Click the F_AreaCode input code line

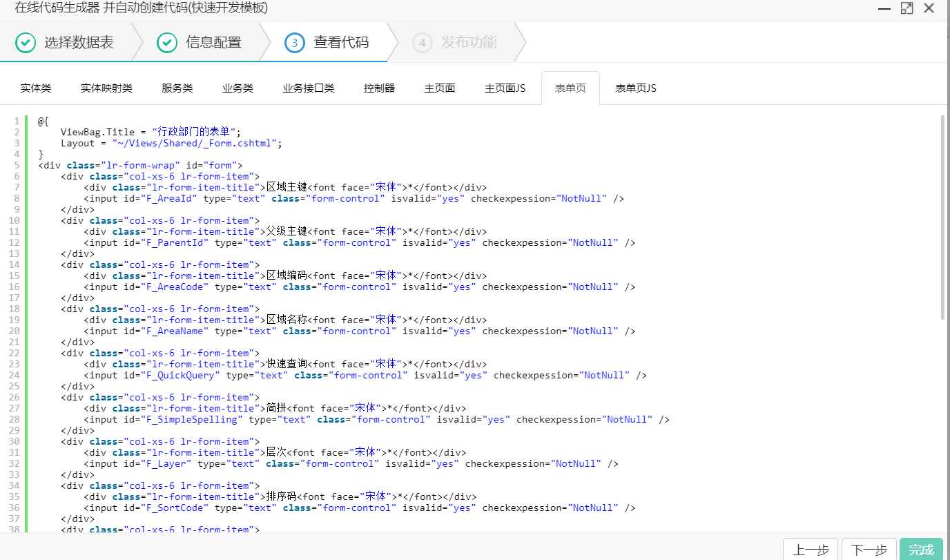coord(359,287)
